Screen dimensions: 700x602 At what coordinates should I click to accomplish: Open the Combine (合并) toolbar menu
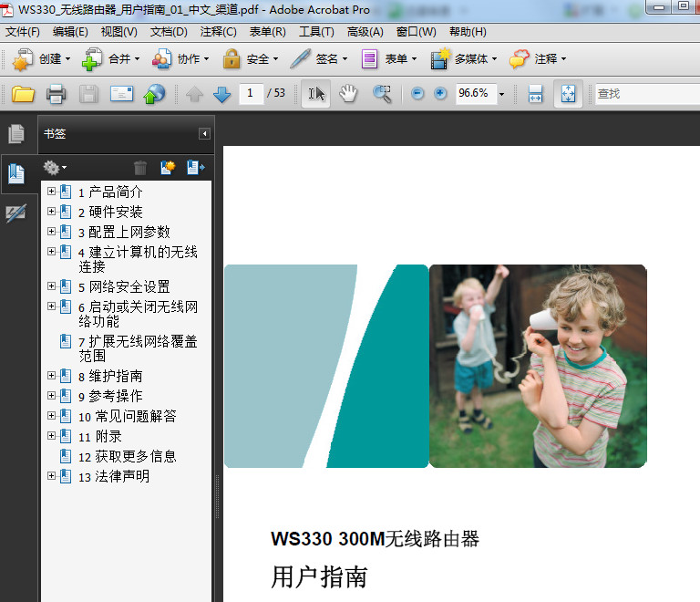[110, 59]
